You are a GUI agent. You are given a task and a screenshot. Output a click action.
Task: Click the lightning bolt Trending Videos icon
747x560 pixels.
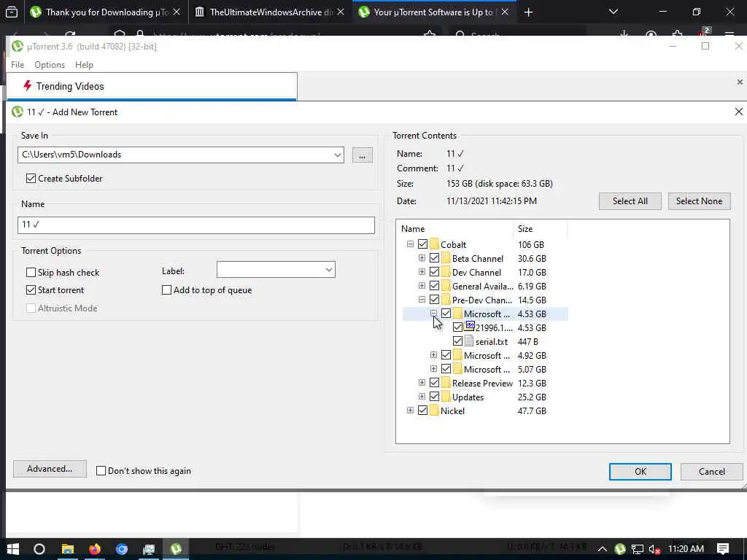(27, 86)
